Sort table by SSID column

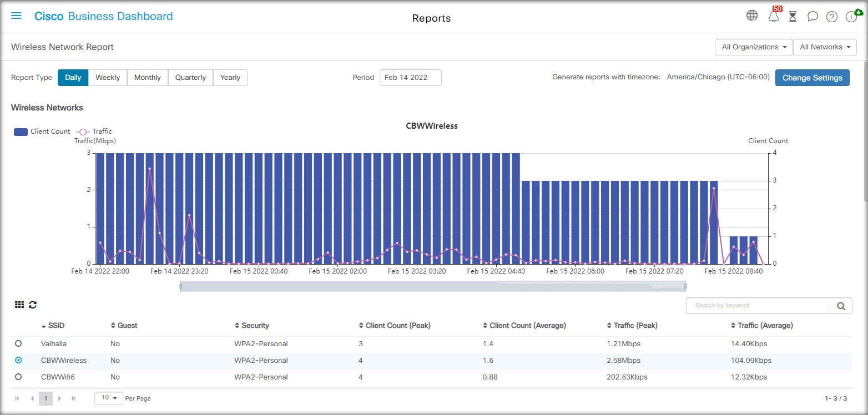(x=53, y=326)
